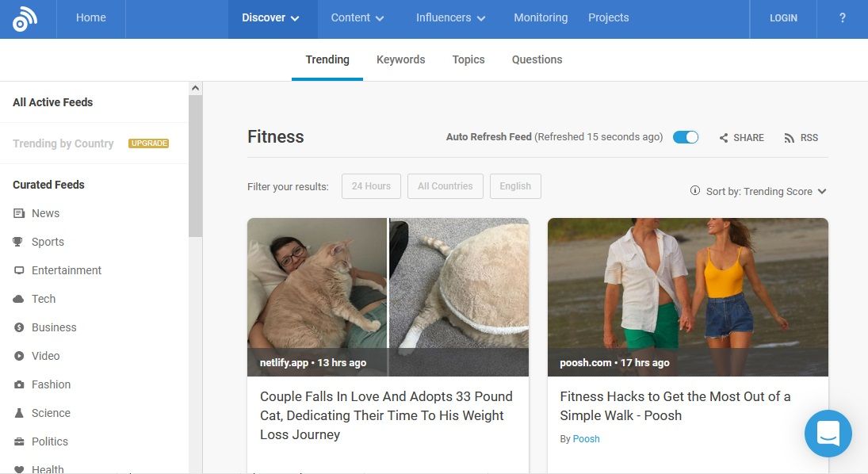Switch to the Keywords tab
This screenshot has height=474, width=868.
point(400,59)
